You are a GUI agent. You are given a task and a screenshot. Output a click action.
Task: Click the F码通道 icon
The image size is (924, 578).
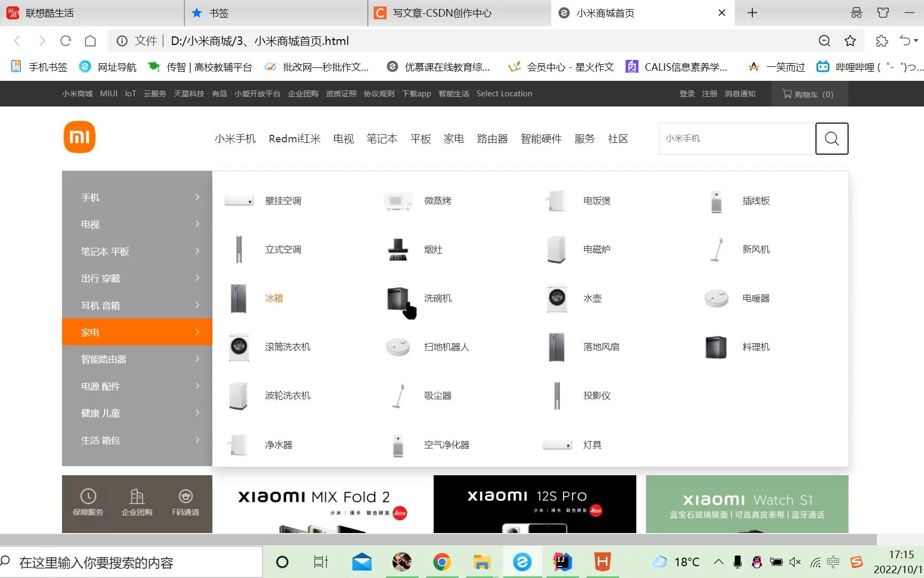pyautogui.click(x=186, y=496)
